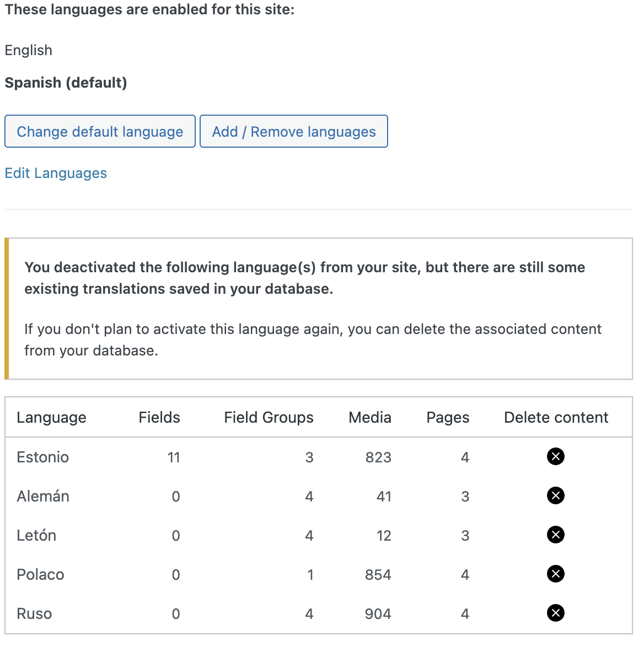Image resolution: width=644 pixels, height=647 pixels.
Task: Delete Letón content via X icon
Action: [x=556, y=535]
